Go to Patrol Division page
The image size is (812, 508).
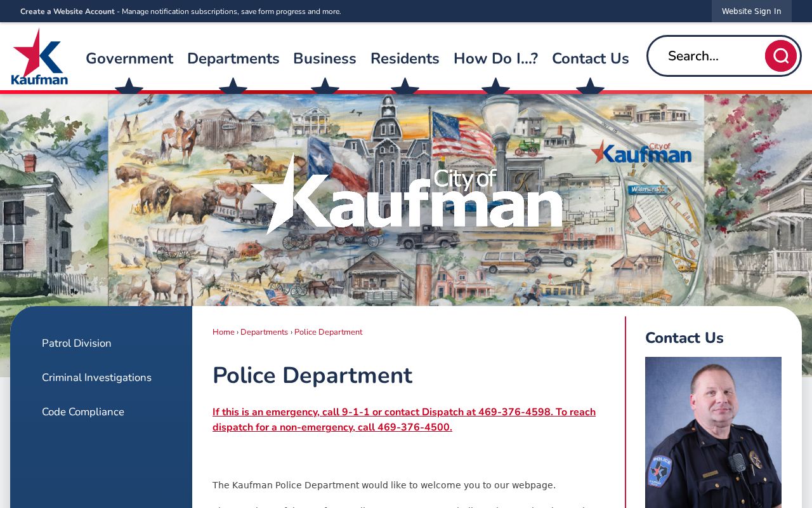[x=77, y=343]
